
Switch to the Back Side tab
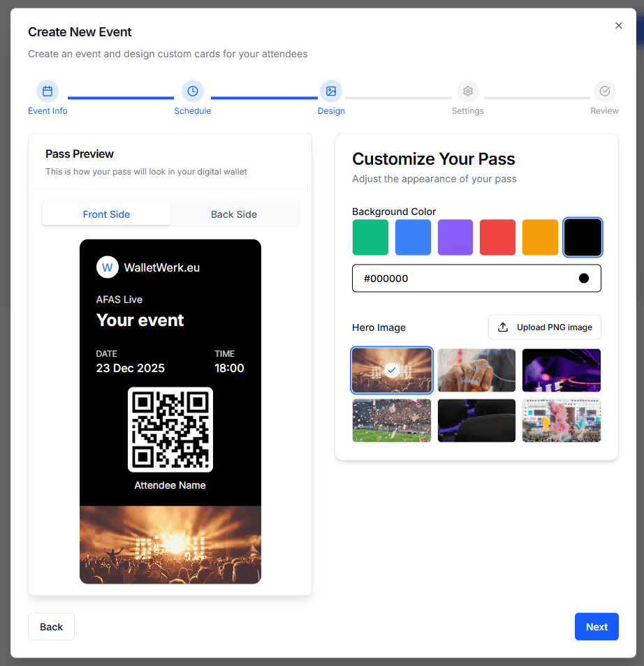pos(234,214)
